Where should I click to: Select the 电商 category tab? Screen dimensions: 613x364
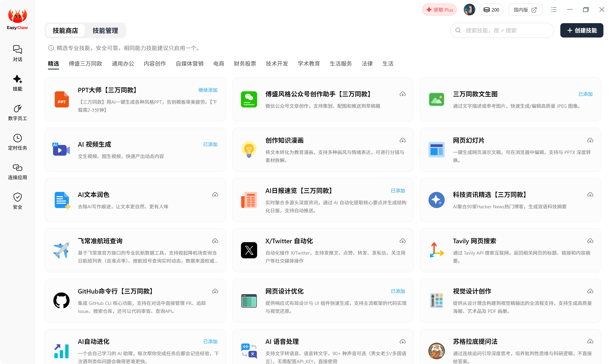[219, 63]
